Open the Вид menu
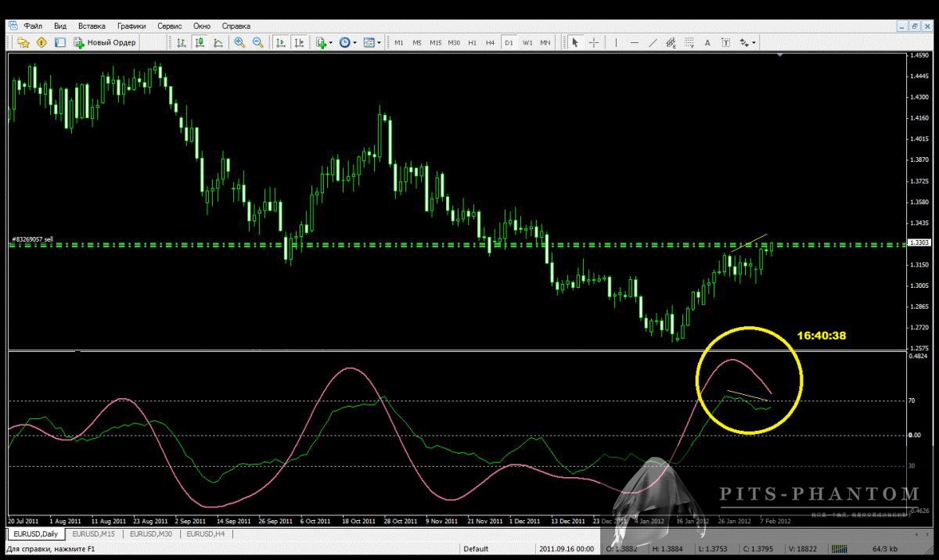The height and width of the screenshot is (560, 939). (60, 26)
